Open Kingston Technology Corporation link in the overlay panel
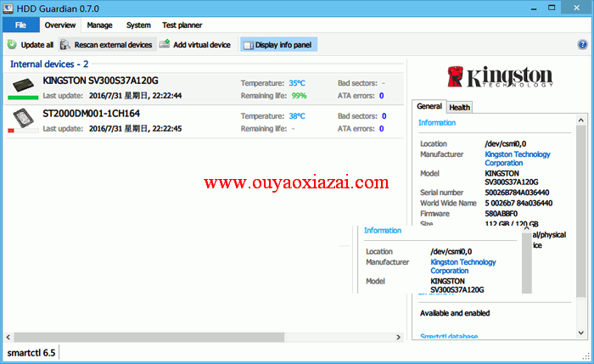594x364 pixels. [463, 266]
